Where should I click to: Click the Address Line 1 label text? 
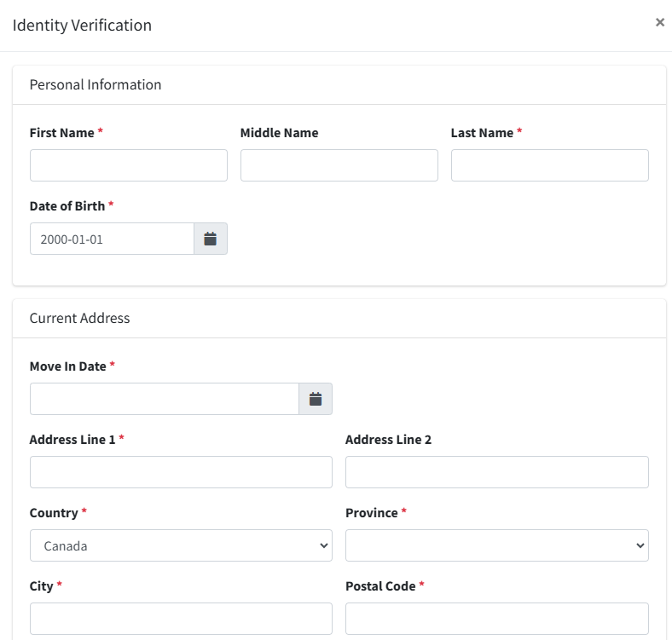coord(72,440)
